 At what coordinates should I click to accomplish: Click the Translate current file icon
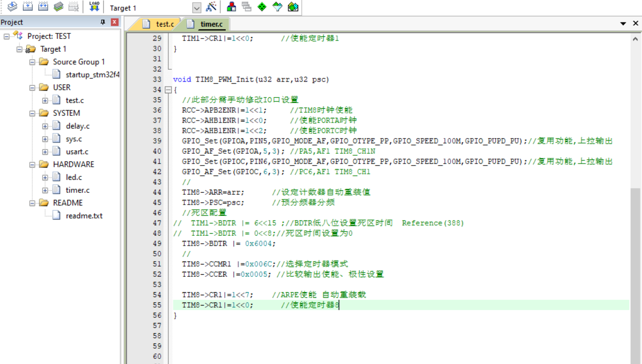pos(12,7)
